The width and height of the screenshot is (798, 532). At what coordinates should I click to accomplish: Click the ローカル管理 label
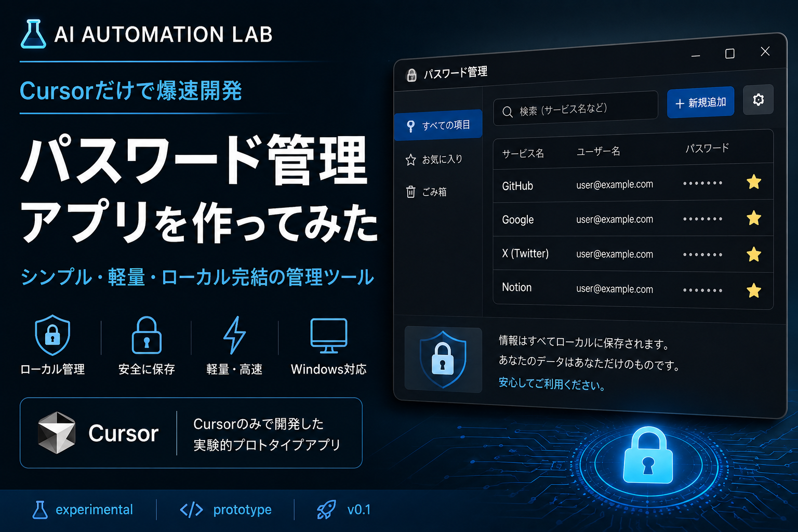click(52, 369)
